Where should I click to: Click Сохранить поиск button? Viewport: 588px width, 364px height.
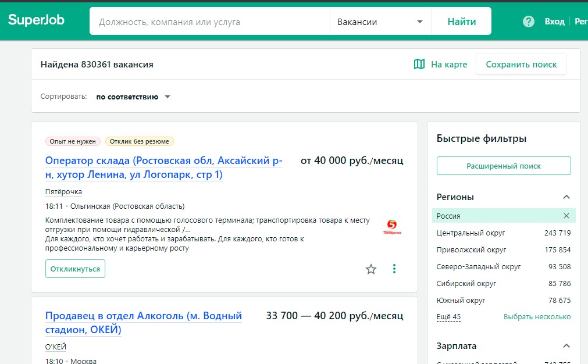(521, 65)
